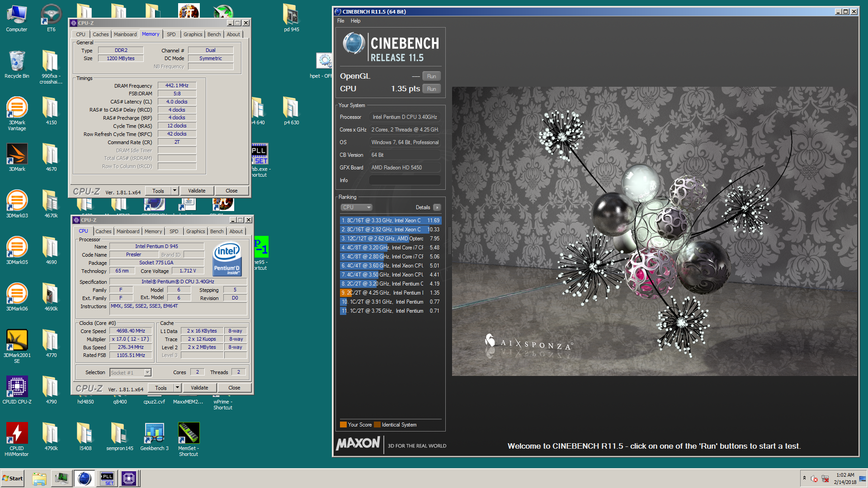Select the 12C/12T AMD Opteron ranking row

(x=391, y=239)
